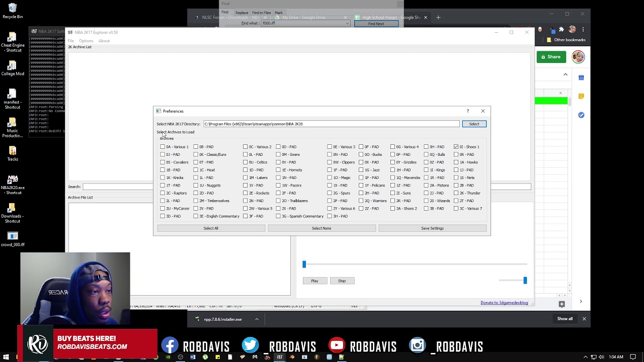644x362 pixels.
Task: Switch to Mark tab in Find dialog
Action: tap(278, 13)
